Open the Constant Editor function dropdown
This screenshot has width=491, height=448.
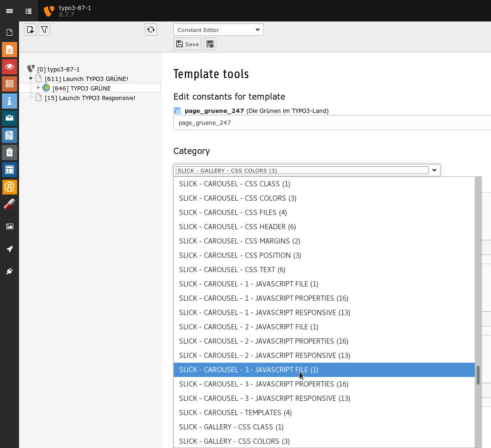(219, 30)
